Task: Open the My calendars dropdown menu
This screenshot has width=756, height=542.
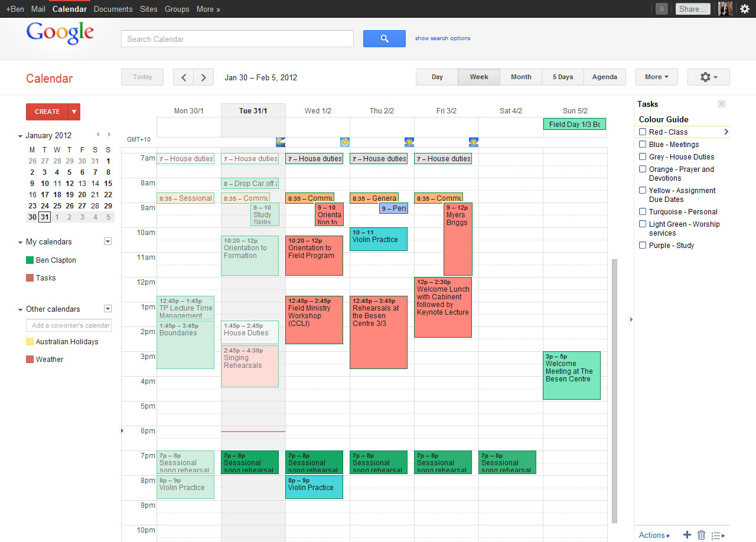Action: click(x=107, y=241)
